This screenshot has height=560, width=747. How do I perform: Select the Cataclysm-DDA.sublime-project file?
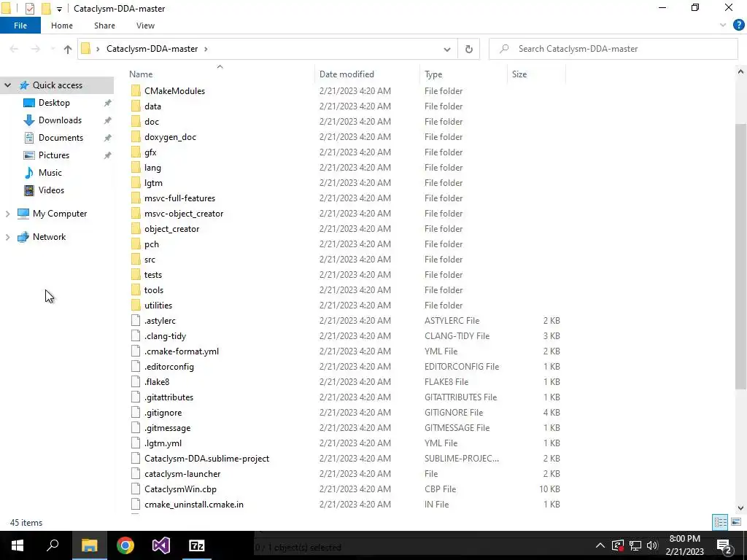click(x=206, y=459)
